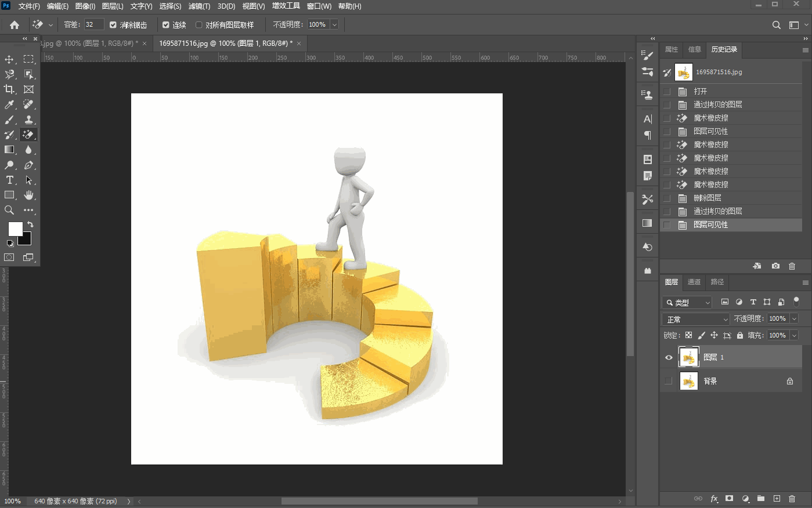Toggle Quick Mask mode
This screenshot has width=812, height=508.
click(x=9, y=257)
